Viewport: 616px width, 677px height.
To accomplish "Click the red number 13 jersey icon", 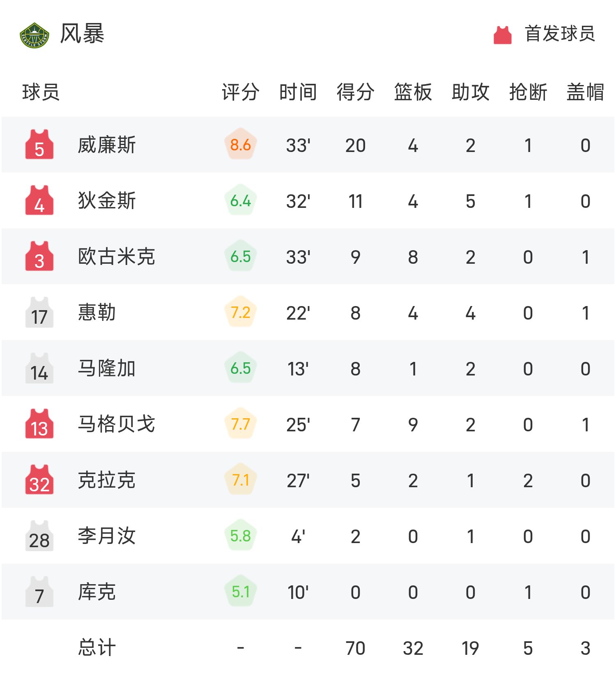I will click(39, 424).
